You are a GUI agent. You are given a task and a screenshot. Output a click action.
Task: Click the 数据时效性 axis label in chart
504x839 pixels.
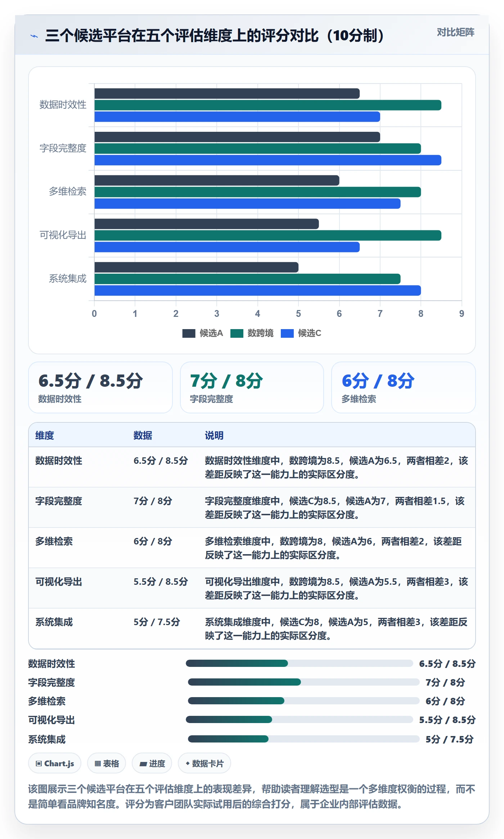(x=63, y=105)
